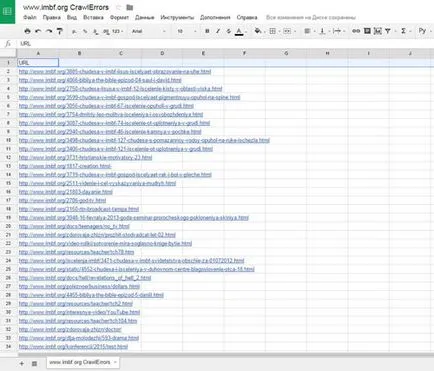The width and height of the screenshot is (434, 371).
Task: Select the Paint format tool
Action: pos(60,31)
